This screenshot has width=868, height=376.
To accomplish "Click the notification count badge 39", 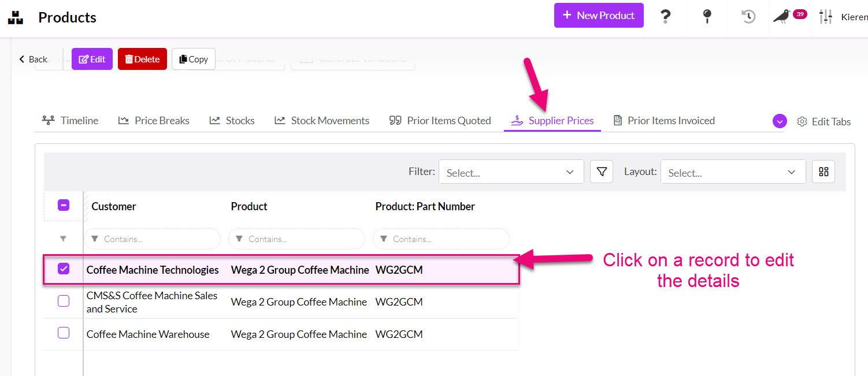I will 800,14.
